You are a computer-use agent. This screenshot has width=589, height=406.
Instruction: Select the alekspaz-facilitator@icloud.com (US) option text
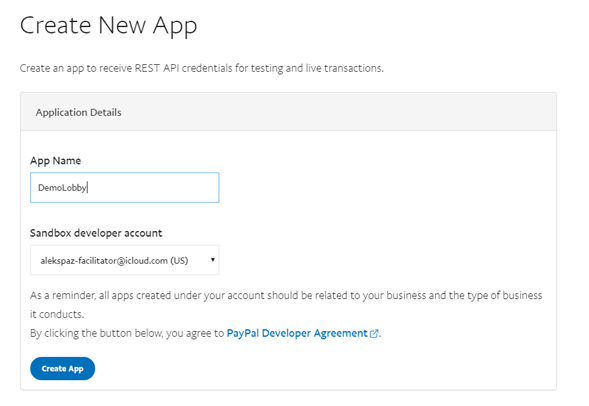(x=114, y=261)
